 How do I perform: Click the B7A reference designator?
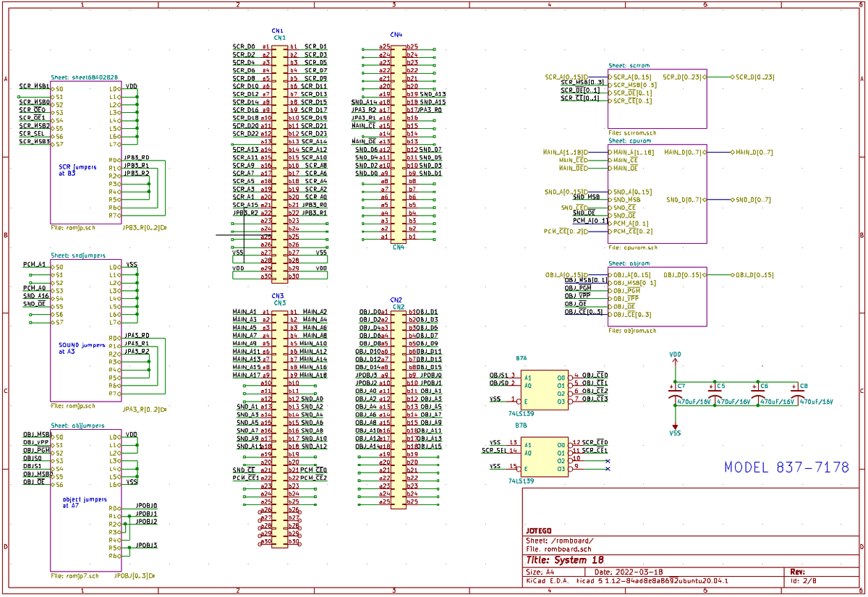coord(521,358)
